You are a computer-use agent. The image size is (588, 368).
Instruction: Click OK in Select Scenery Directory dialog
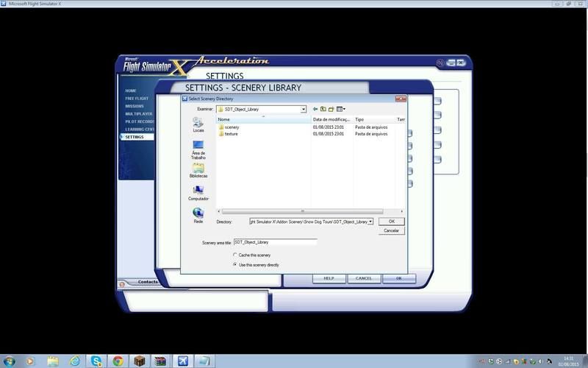coord(392,222)
